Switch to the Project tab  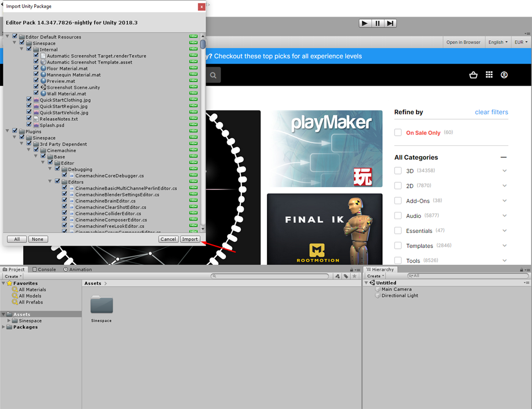pyautogui.click(x=14, y=270)
